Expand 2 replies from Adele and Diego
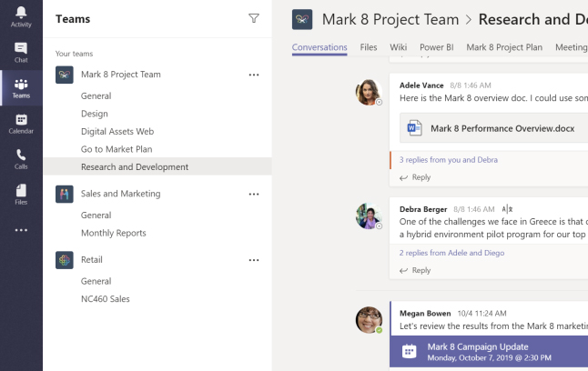 click(x=451, y=253)
